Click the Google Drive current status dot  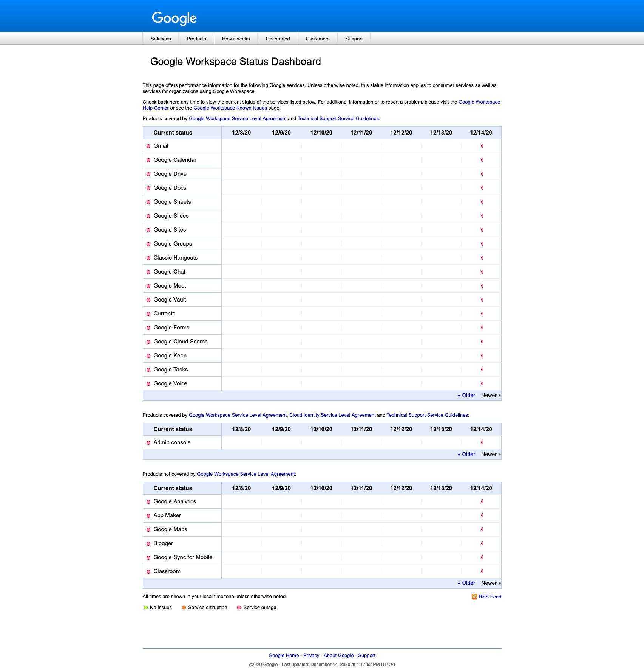pos(148,174)
